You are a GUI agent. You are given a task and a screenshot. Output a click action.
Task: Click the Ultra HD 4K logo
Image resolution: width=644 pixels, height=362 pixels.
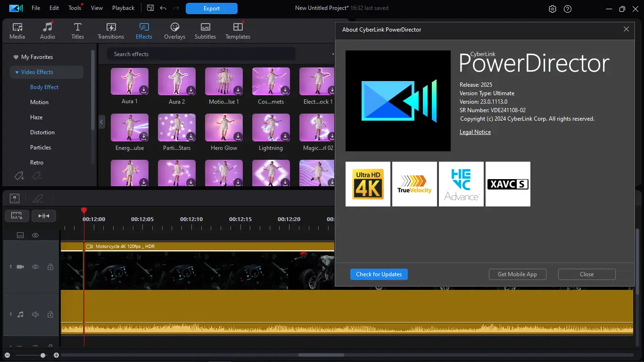(x=368, y=184)
